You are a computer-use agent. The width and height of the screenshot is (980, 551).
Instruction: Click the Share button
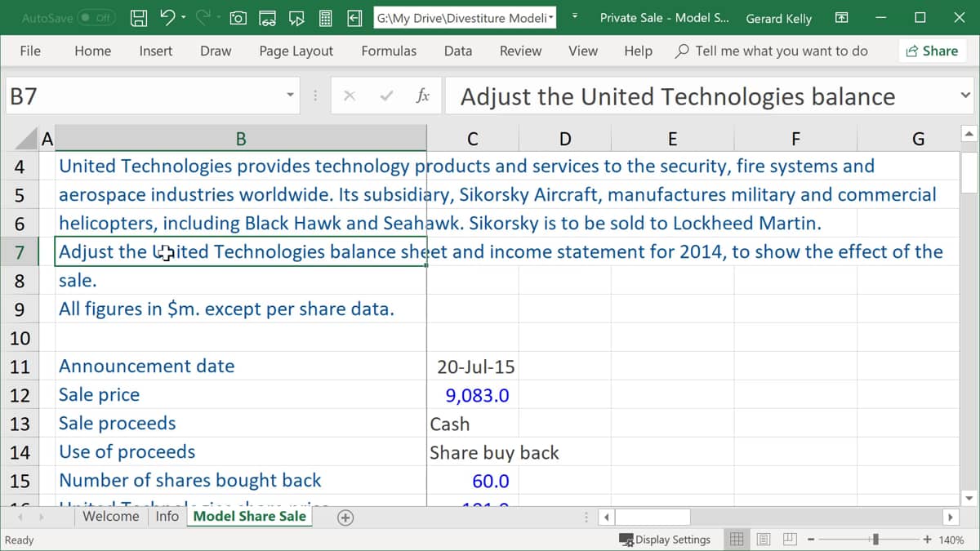pos(932,51)
